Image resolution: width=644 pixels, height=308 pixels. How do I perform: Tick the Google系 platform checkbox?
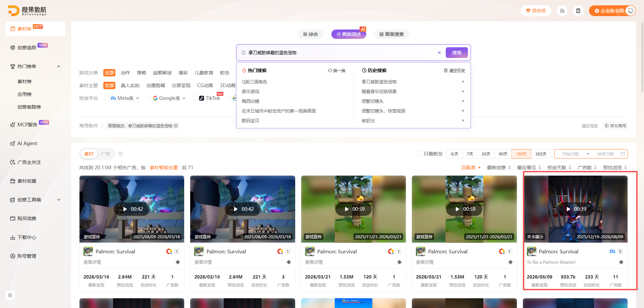click(149, 98)
